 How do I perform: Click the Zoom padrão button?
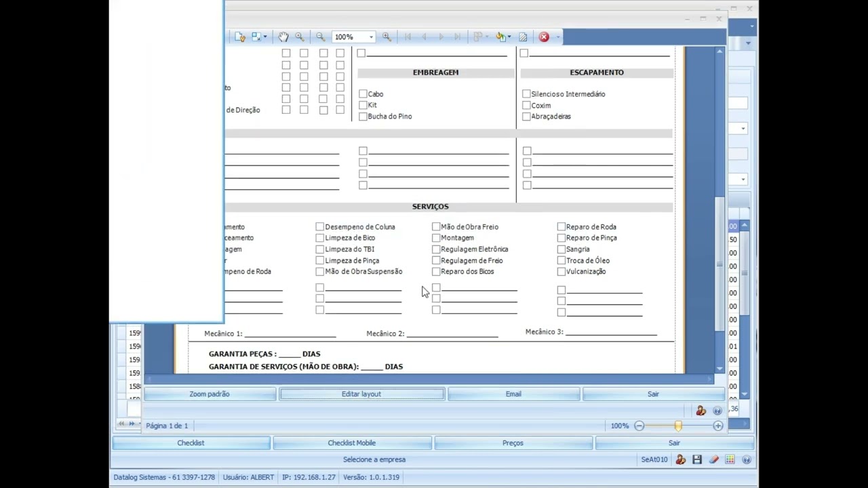tap(210, 394)
